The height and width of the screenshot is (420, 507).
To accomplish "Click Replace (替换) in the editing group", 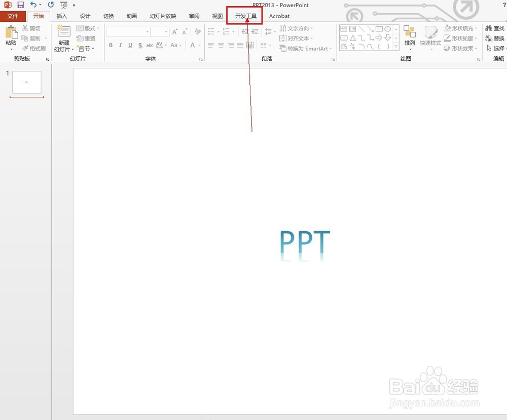I will pyautogui.click(x=494, y=38).
